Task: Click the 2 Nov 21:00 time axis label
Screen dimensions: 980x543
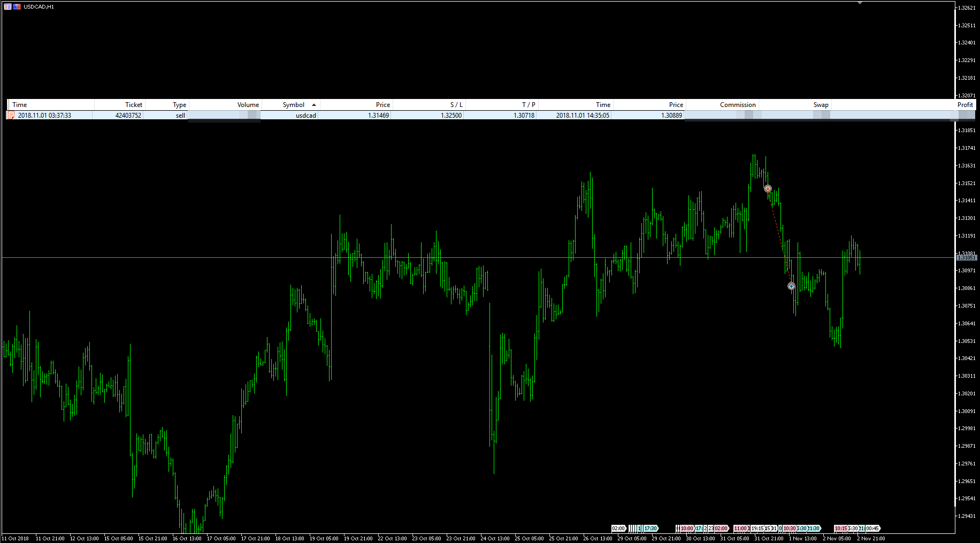Action: [871, 539]
